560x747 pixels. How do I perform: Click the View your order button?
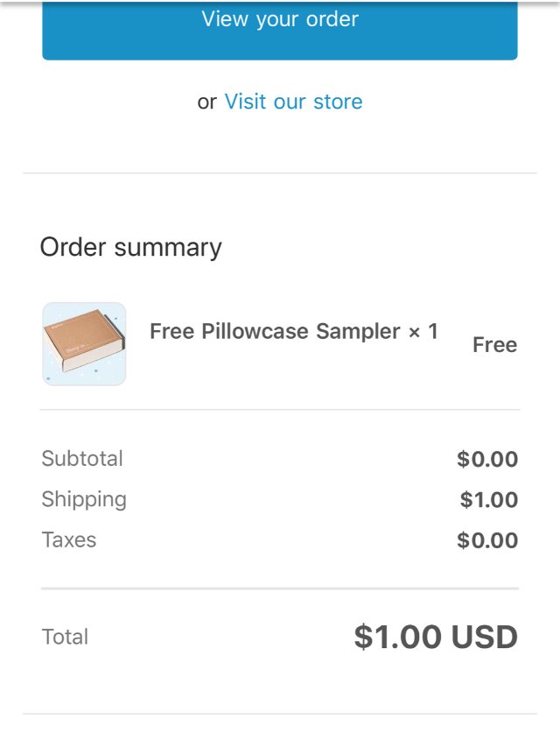280,21
